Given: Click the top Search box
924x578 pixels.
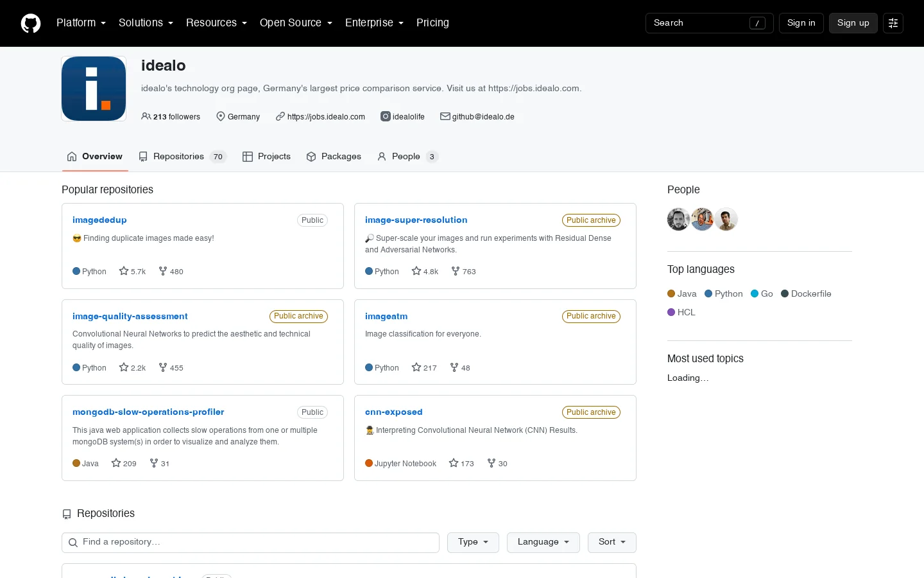Looking at the screenshot, I should click(709, 23).
